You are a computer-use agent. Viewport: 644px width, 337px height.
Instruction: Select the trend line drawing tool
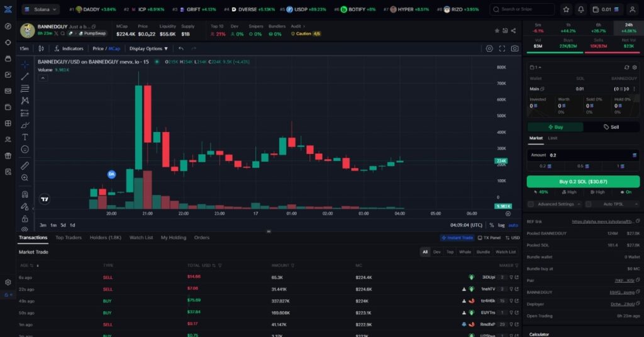(x=25, y=76)
